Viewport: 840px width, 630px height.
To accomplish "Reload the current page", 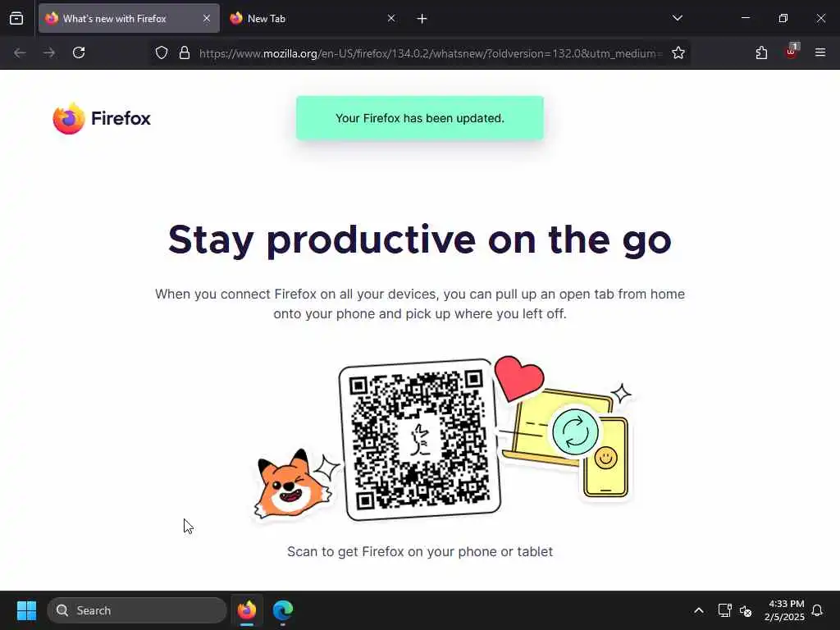I will pos(79,52).
